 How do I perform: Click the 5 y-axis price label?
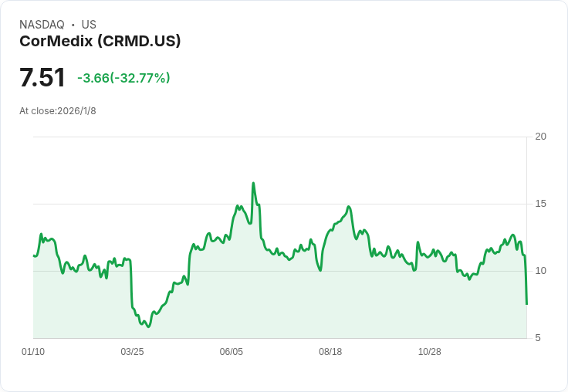538,338
